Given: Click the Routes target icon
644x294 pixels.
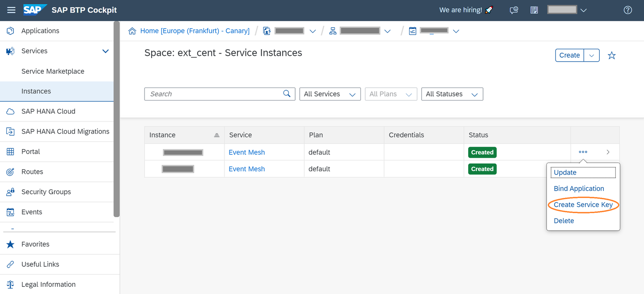Looking at the screenshot, I should pos(10,172).
